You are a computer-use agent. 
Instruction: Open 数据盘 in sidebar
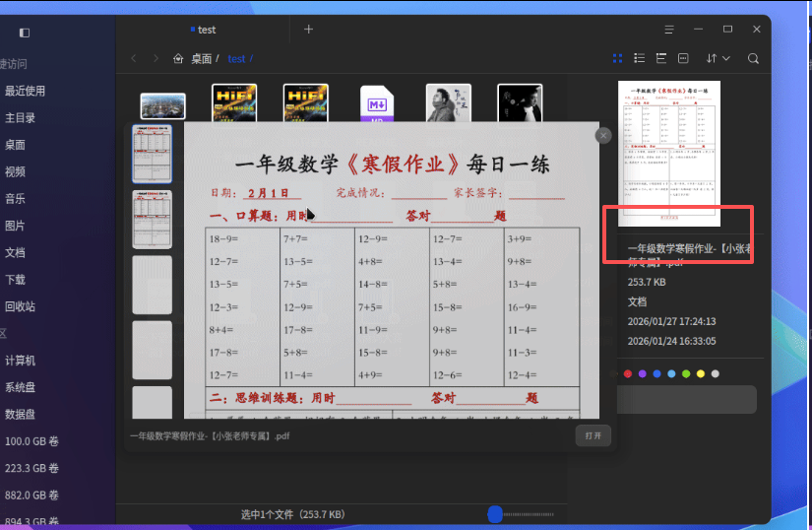pos(20,414)
